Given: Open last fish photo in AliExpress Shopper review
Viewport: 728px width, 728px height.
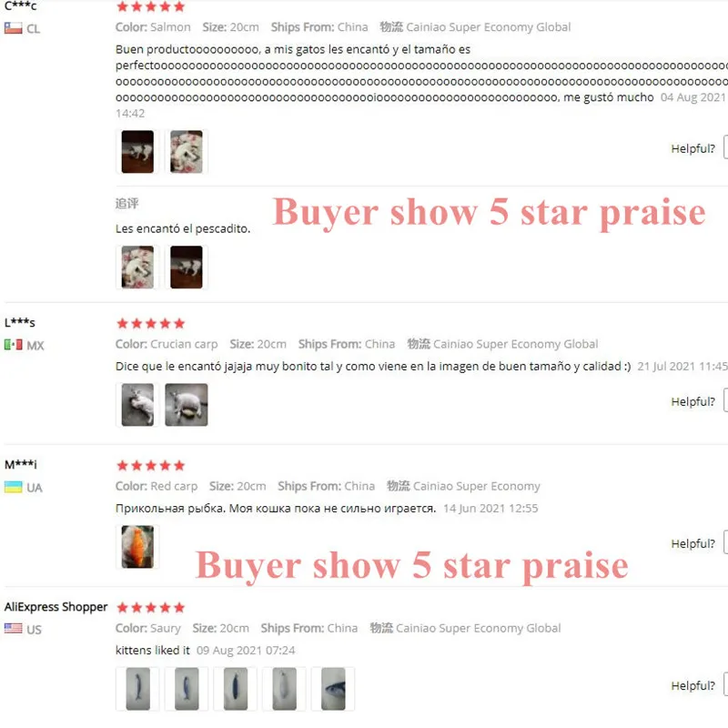Looking at the screenshot, I should click(332, 689).
